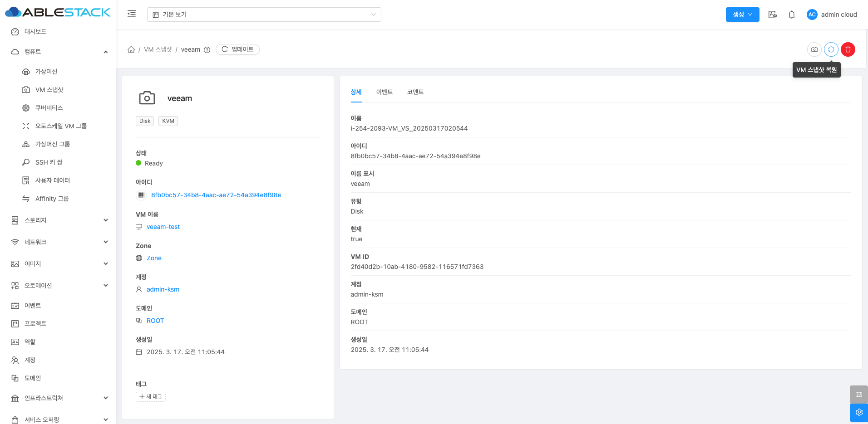This screenshot has width=868, height=424.
Task: Click the help icon beside veeam
Action: tap(207, 50)
